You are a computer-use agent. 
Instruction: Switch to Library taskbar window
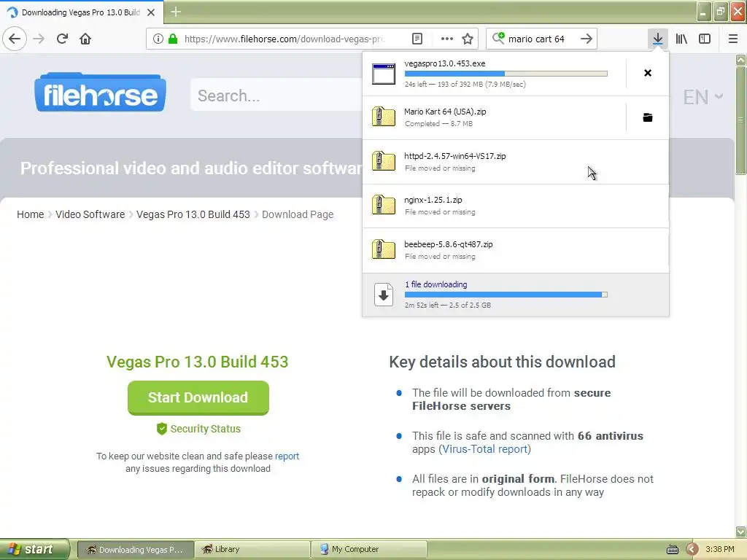click(252, 549)
